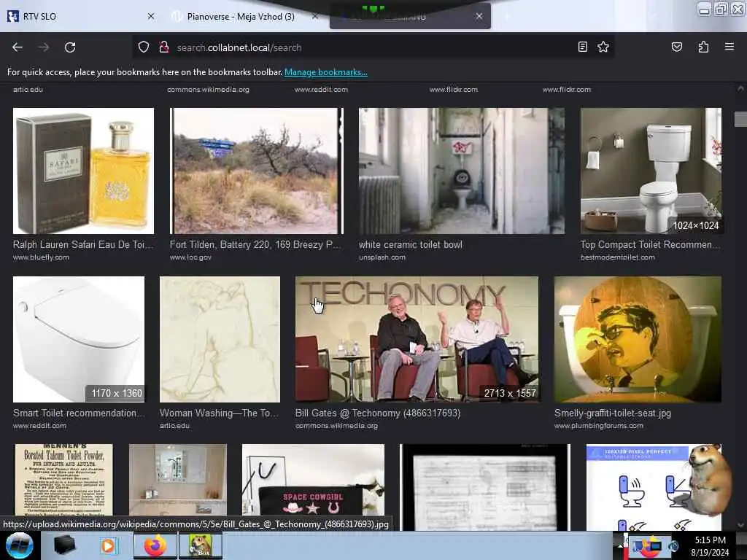The width and height of the screenshot is (747, 560).
Task: Click the forward navigation arrow
Action: pos(44,47)
